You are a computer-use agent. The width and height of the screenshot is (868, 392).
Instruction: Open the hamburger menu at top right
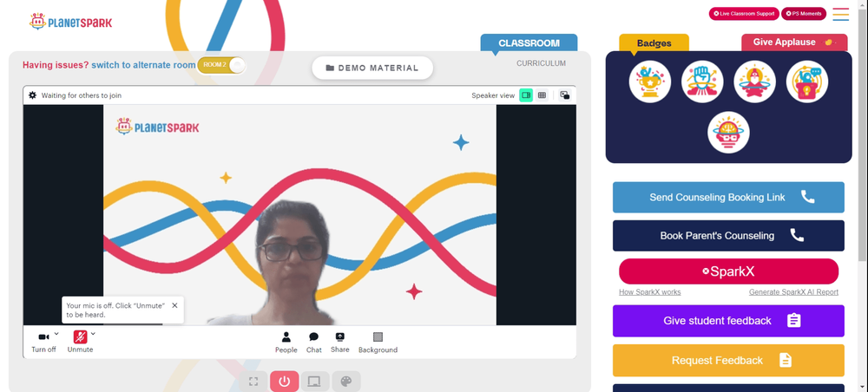(840, 14)
